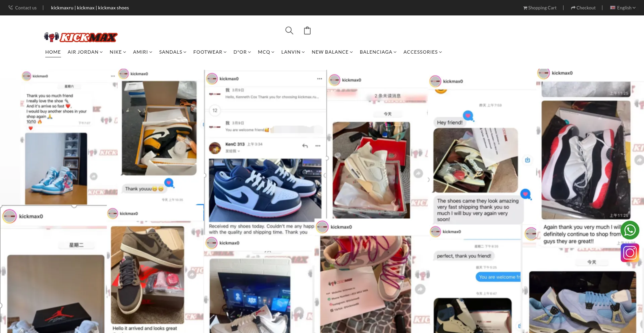The height and width of the screenshot is (333, 644).
Task: Click the KickMax logo
Action: 81,37
